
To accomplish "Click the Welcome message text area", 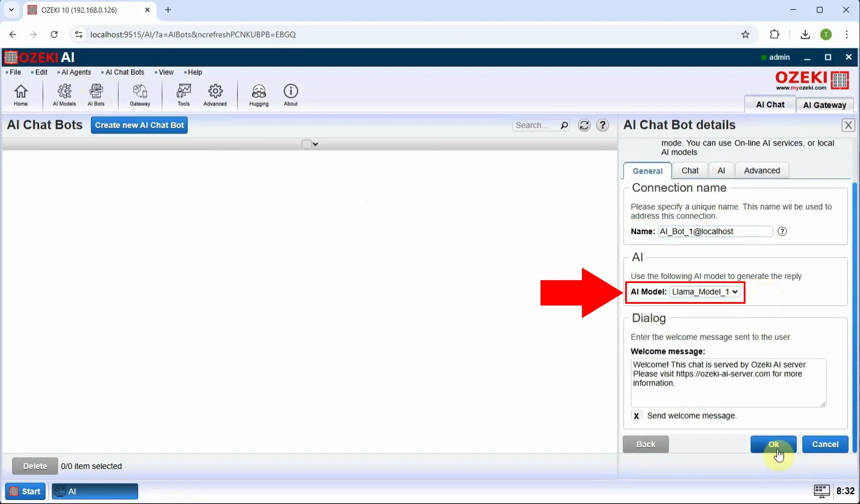I will click(x=729, y=383).
